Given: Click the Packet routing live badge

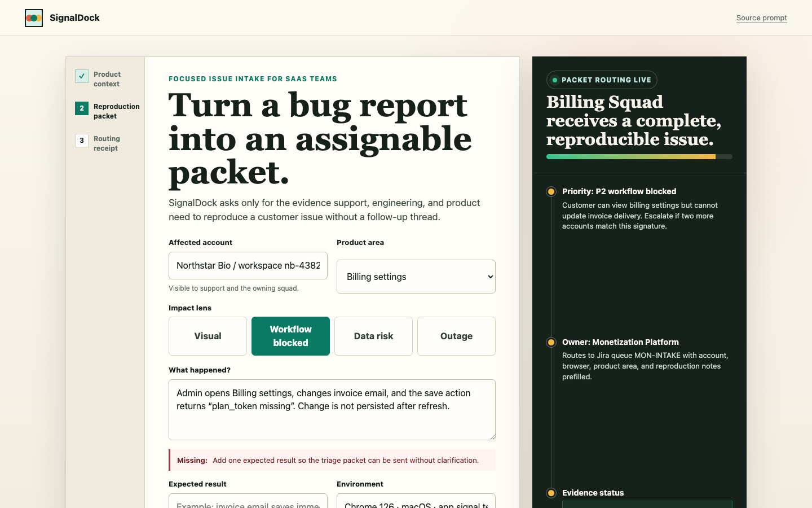Looking at the screenshot, I should click(x=602, y=80).
